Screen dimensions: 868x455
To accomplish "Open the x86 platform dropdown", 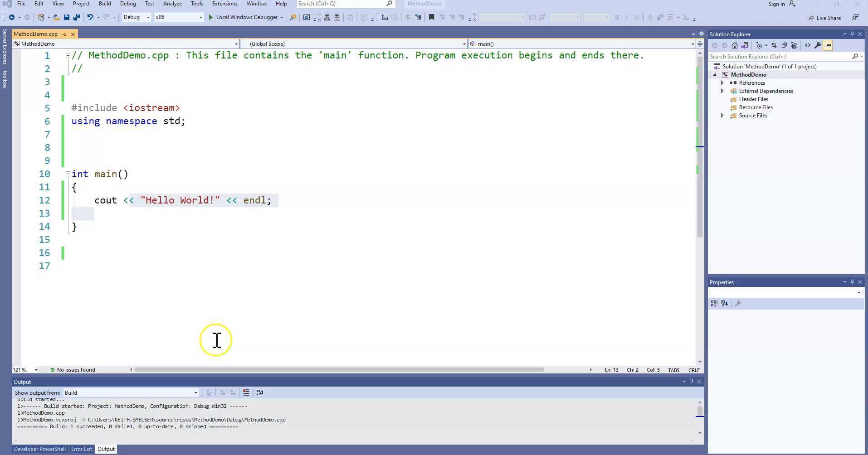I will (201, 17).
